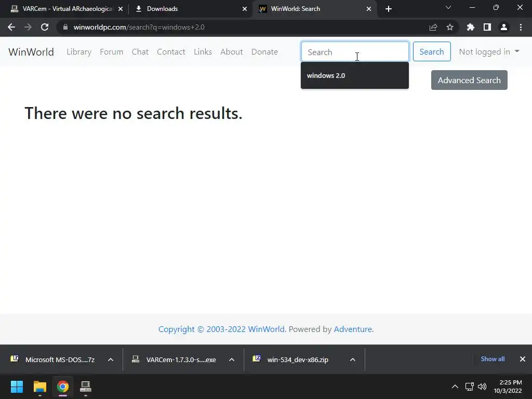View site security lock information
The image size is (532, 399).
coord(65,27)
